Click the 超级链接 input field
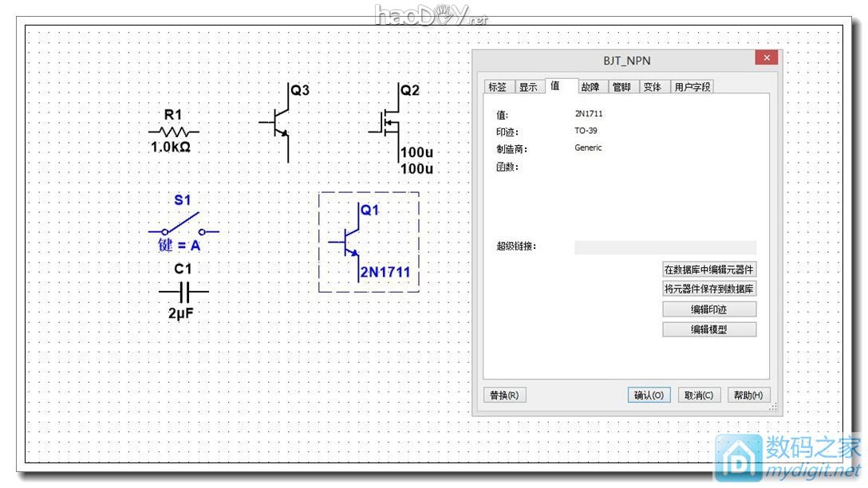 click(665, 247)
